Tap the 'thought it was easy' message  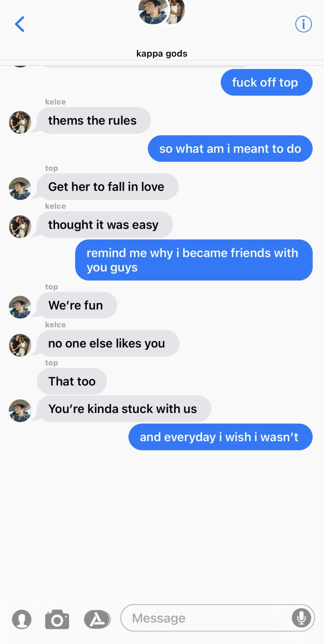[x=105, y=225]
